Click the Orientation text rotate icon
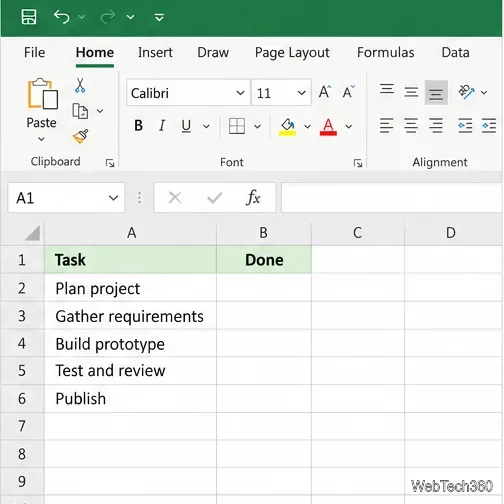Screen dimensions: 504x504 pyautogui.click(x=466, y=92)
